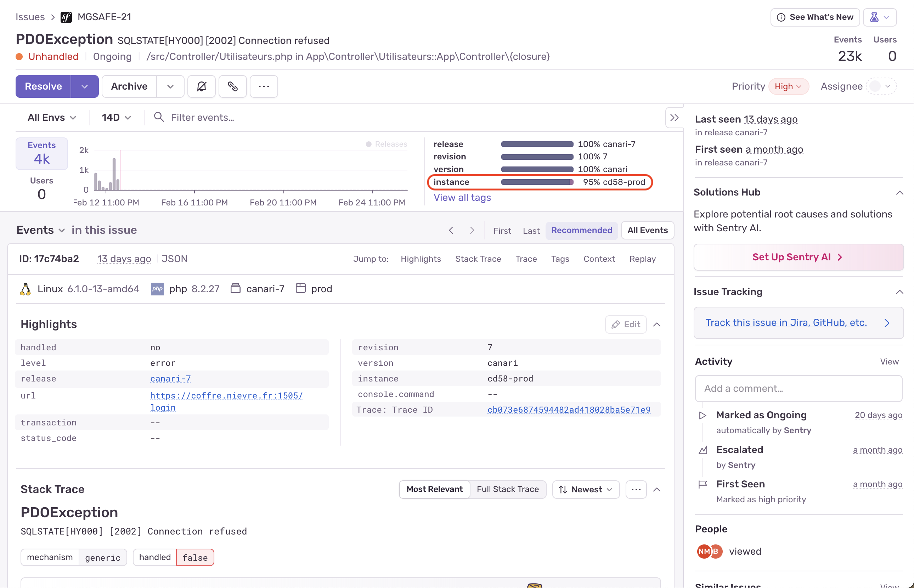
Task: Open the Archive dropdown arrow
Action: point(170,86)
